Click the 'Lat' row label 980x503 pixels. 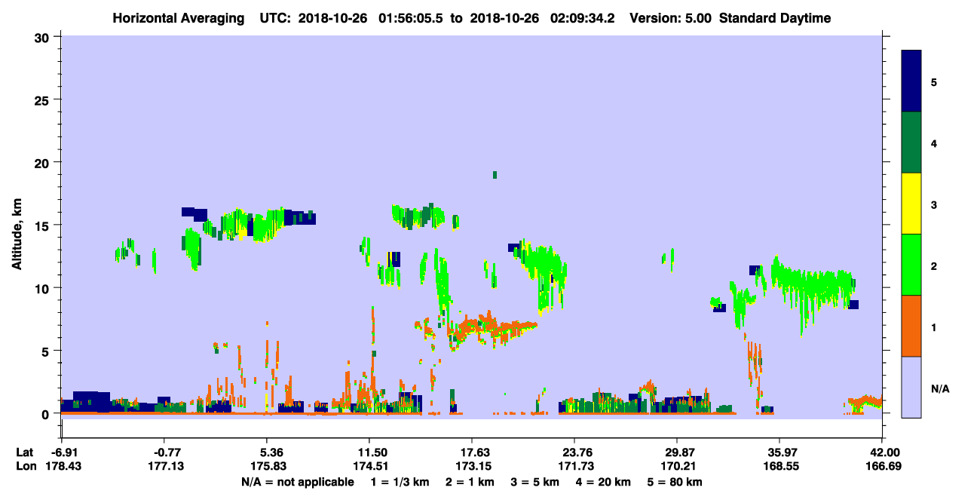pos(25,452)
